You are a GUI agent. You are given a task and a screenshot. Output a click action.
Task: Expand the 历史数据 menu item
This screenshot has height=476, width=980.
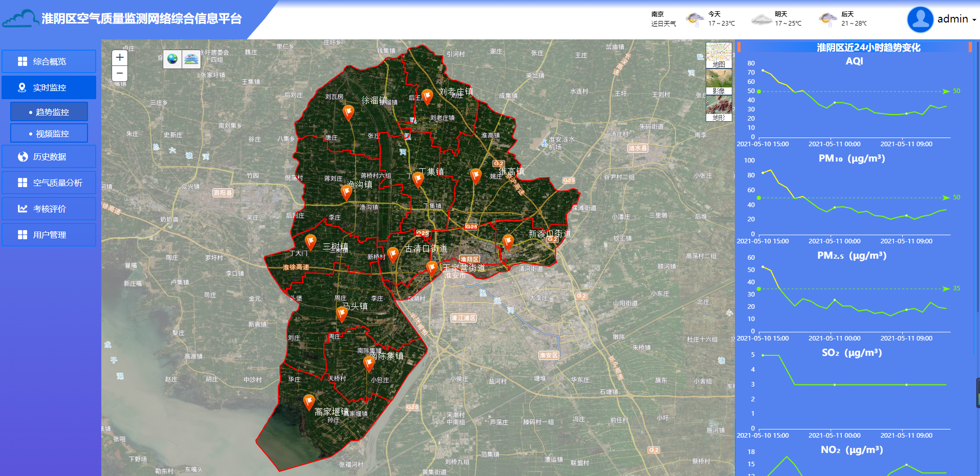49,156
